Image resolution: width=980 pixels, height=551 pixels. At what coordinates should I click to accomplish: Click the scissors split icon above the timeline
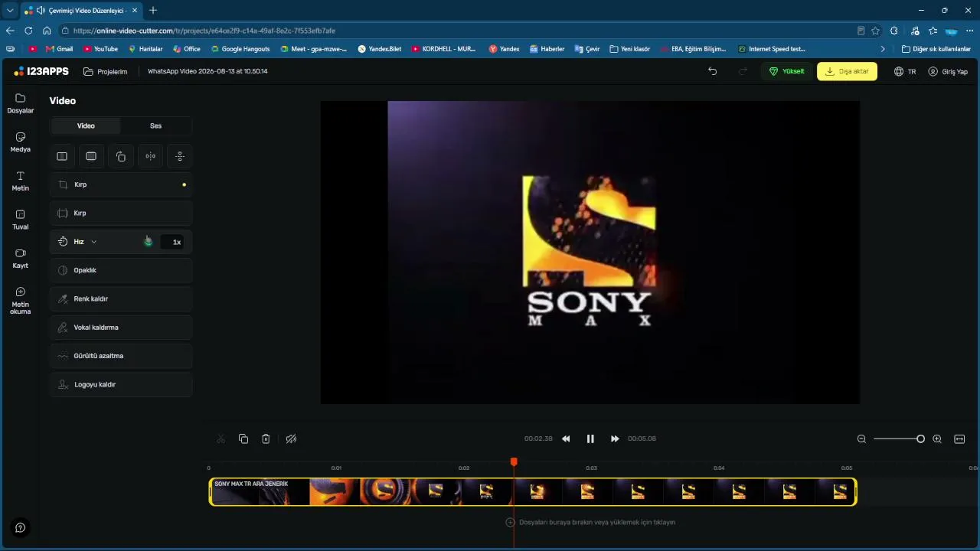pyautogui.click(x=221, y=439)
